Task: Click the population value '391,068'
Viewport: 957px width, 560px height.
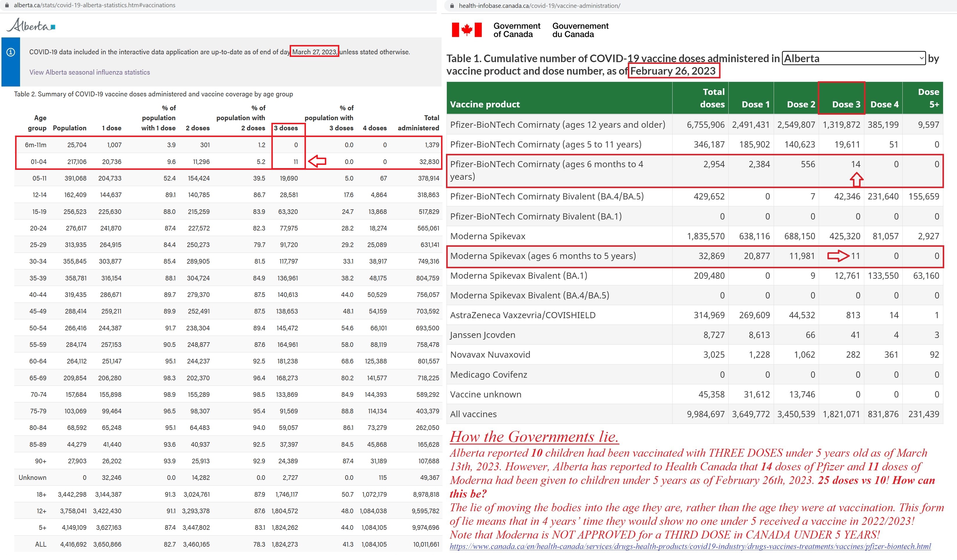Action: (x=76, y=178)
